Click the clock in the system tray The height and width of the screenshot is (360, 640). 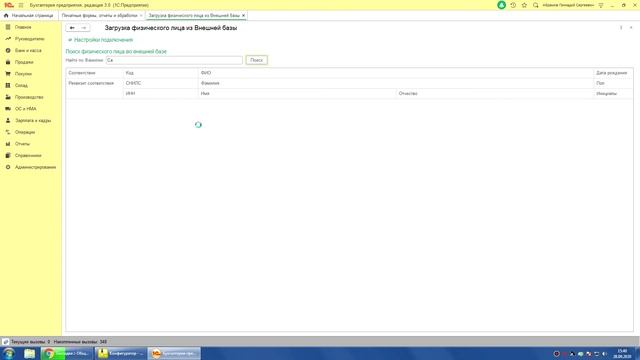(x=622, y=353)
